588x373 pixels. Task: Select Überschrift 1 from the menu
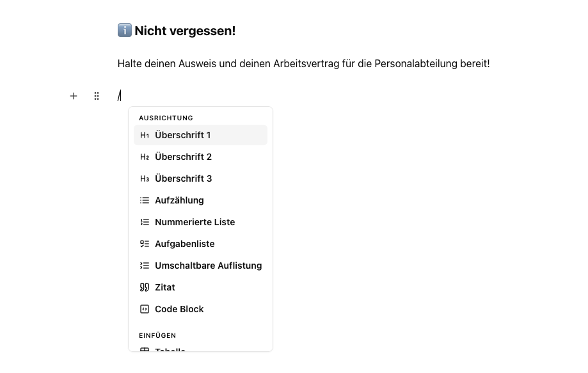(201, 135)
